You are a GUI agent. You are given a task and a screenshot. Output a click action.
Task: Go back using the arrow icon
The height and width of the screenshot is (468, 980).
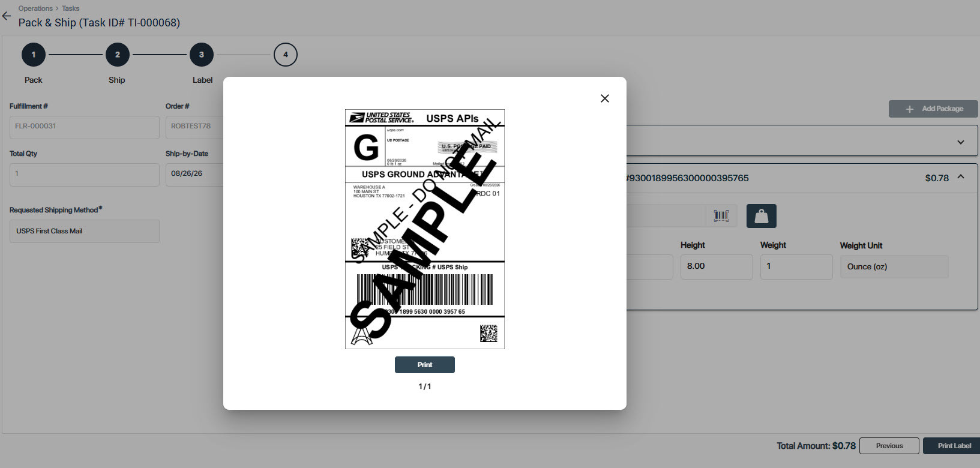pos(7,16)
